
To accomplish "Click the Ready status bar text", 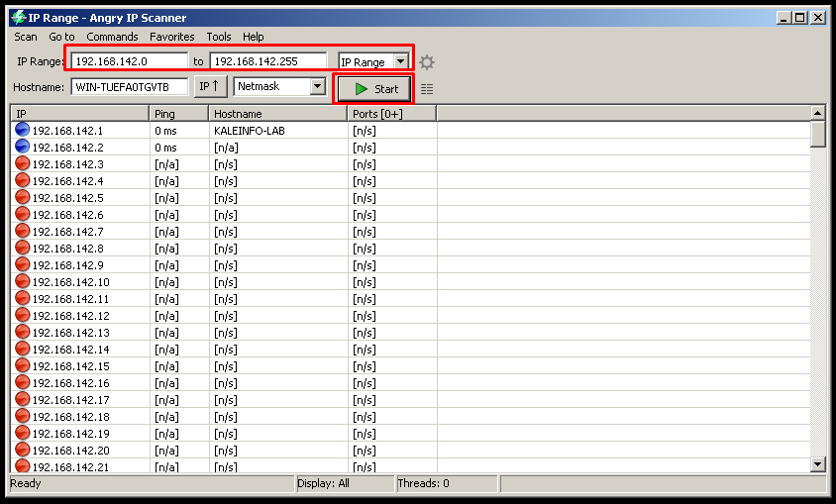I will coord(26,483).
